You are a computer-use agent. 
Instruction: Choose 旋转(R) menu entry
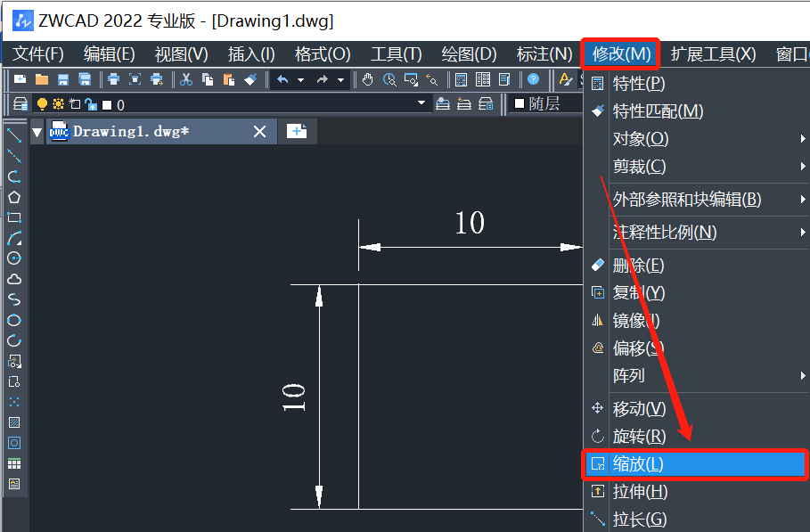coord(695,437)
